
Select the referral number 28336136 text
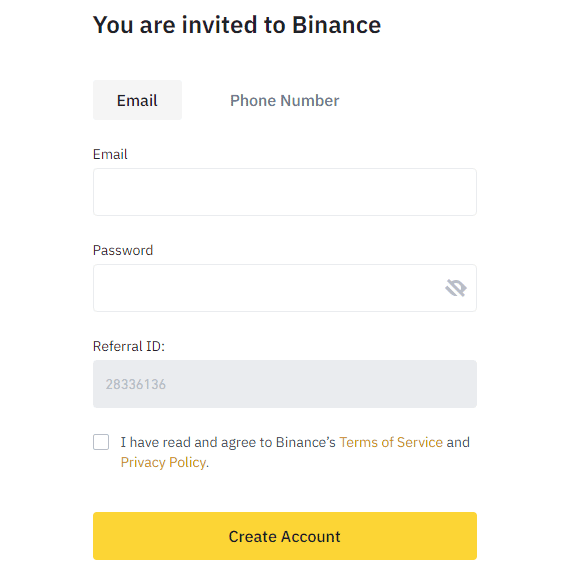tap(136, 384)
